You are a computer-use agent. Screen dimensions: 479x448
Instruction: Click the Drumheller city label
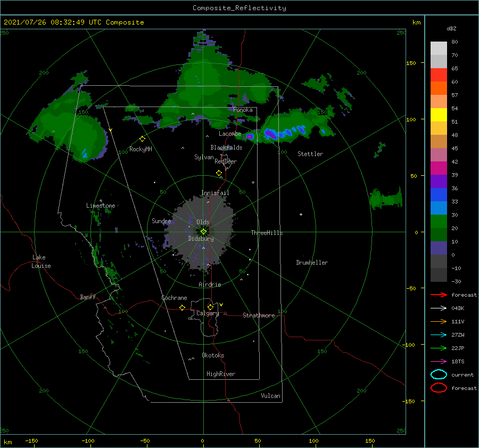312,263
